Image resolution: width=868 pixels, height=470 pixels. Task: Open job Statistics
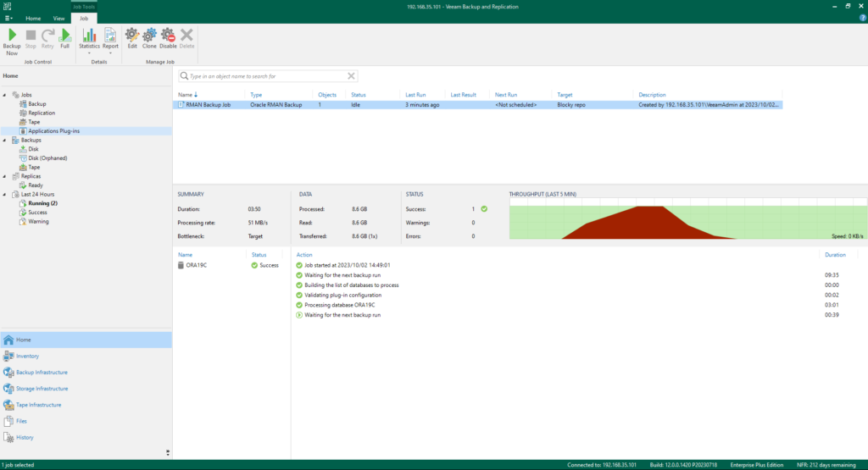point(89,41)
